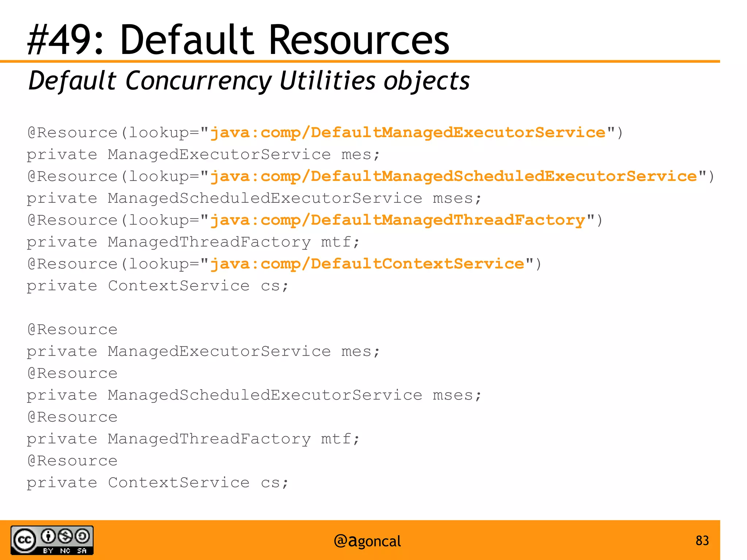Click the share-alike icon in badge

point(82,536)
